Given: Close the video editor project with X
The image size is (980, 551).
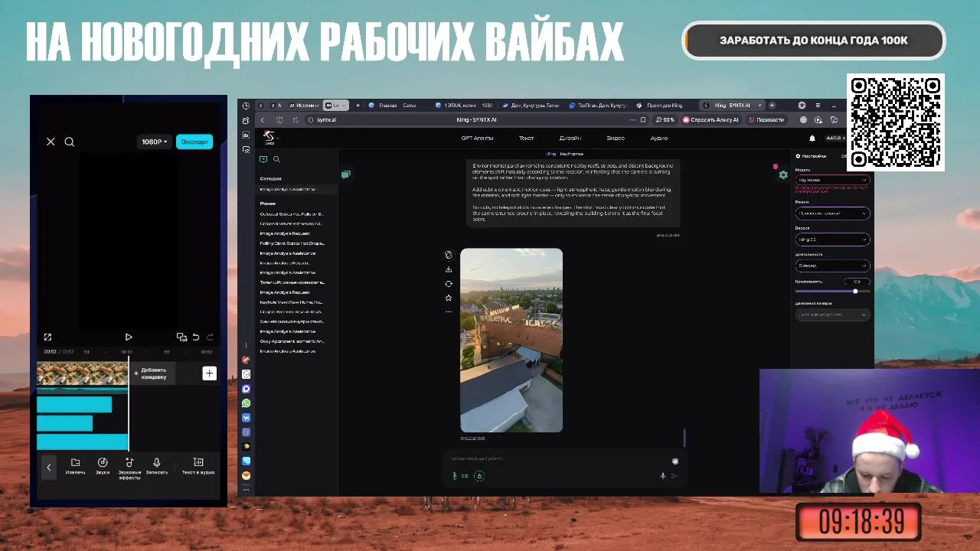Looking at the screenshot, I should [51, 142].
